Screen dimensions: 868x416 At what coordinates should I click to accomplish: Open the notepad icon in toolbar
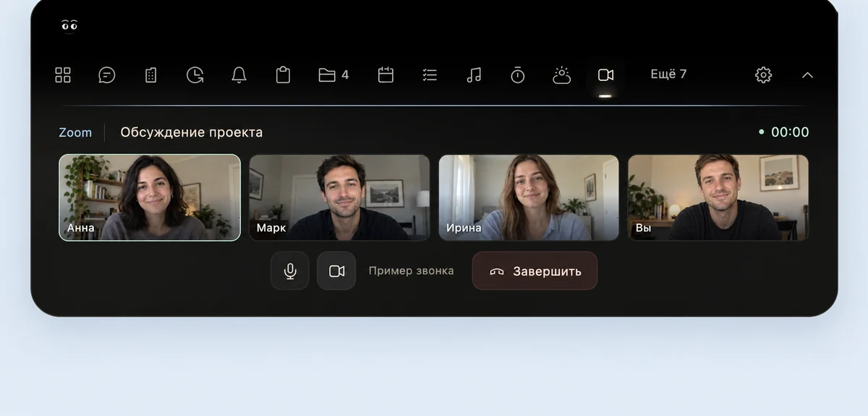151,75
